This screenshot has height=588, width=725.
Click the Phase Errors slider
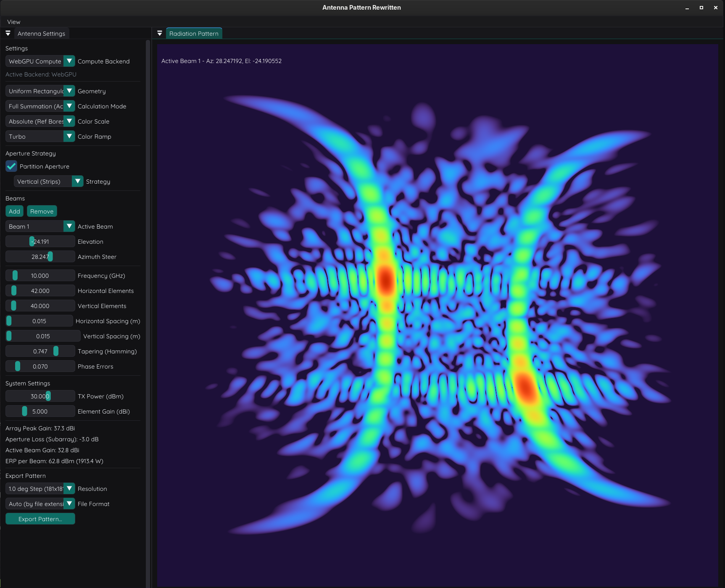pyautogui.click(x=40, y=366)
